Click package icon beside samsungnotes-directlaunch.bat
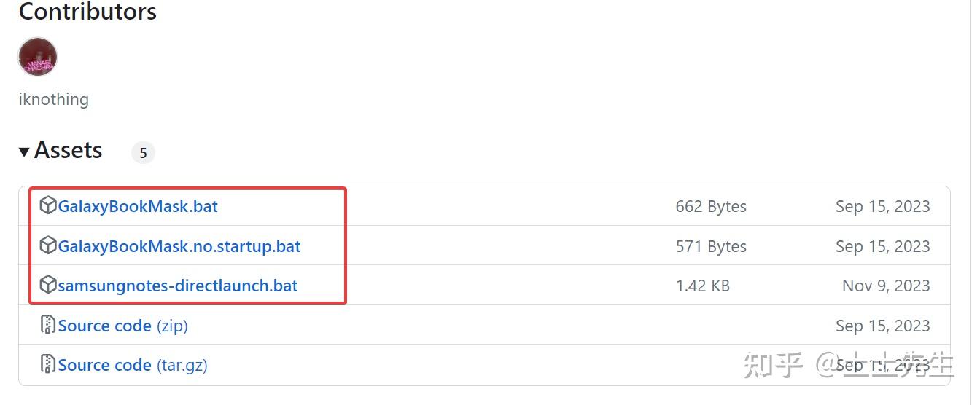 48,285
